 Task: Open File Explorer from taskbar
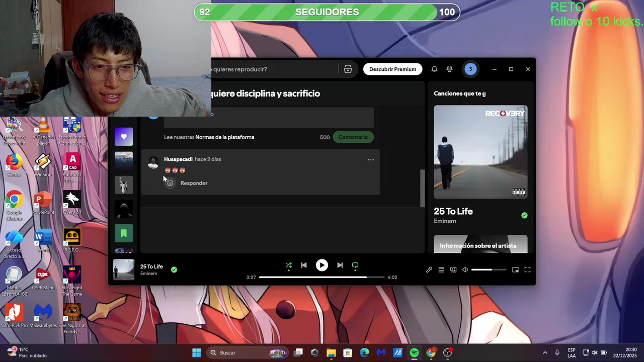pyautogui.click(x=331, y=353)
